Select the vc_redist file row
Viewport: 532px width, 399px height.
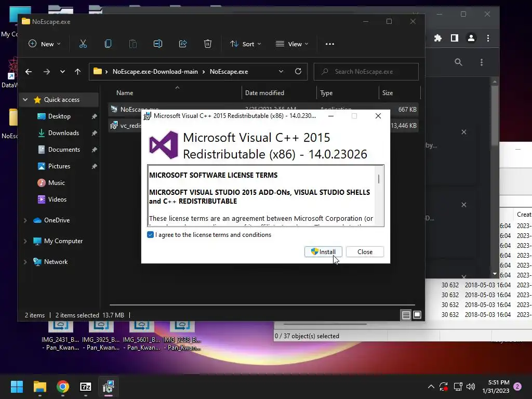tap(263, 126)
